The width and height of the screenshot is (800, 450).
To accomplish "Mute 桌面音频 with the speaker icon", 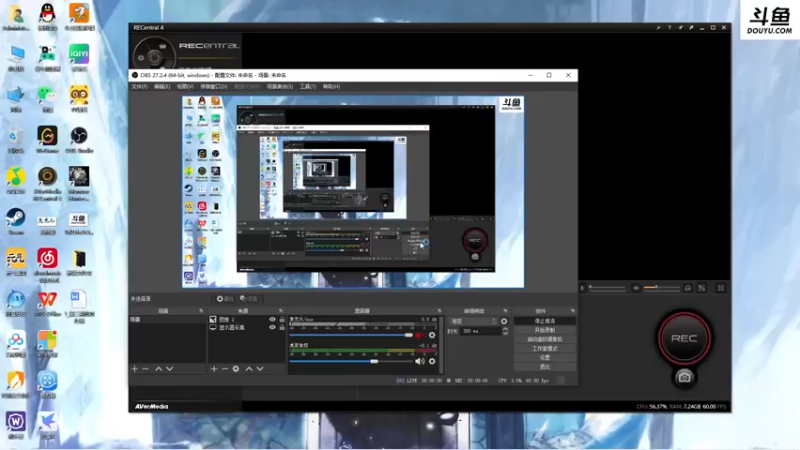I will tap(419, 361).
